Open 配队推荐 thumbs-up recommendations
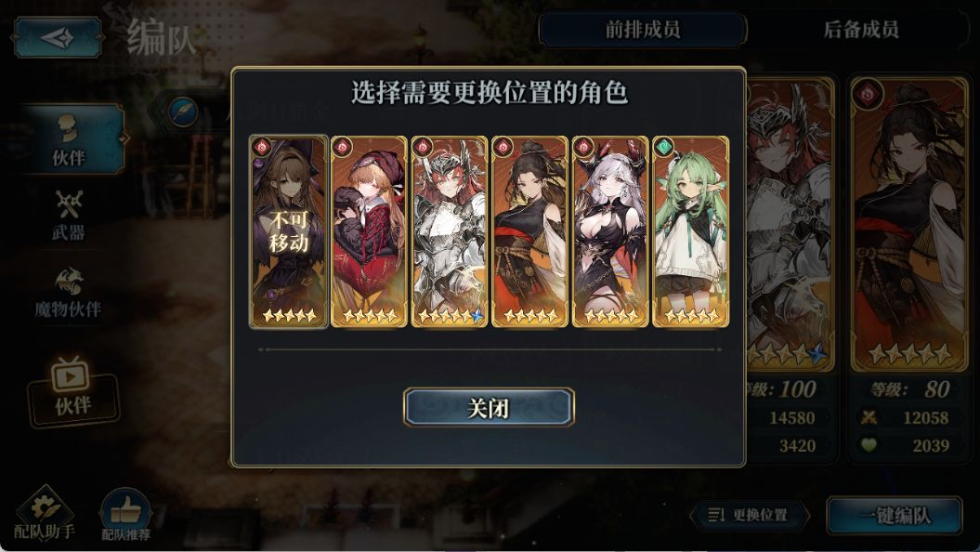Screen dimensions: 980x552 pos(125,514)
